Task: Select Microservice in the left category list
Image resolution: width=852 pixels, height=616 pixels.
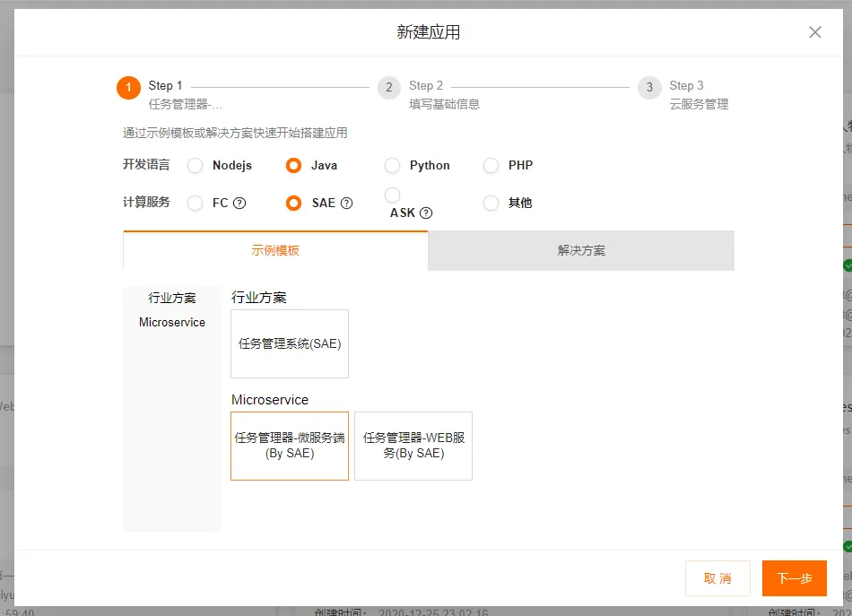Action: pyautogui.click(x=172, y=322)
